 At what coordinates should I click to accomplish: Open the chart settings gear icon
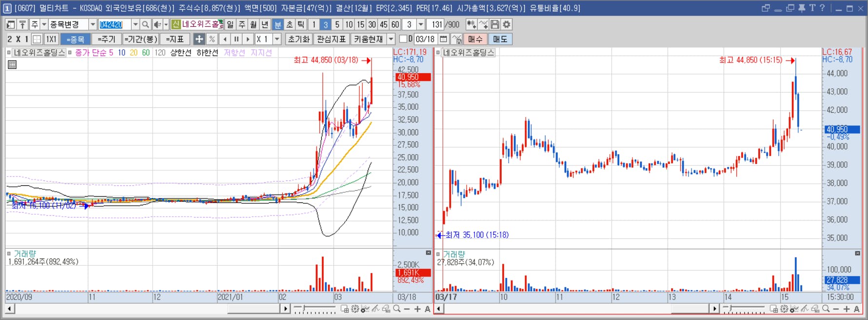[507, 24]
